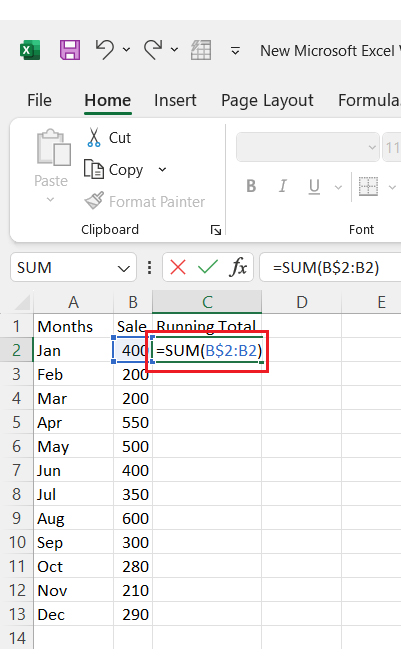Click the Save icon in title bar
This screenshot has height=669, width=401.
pyautogui.click(x=70, y=50)
